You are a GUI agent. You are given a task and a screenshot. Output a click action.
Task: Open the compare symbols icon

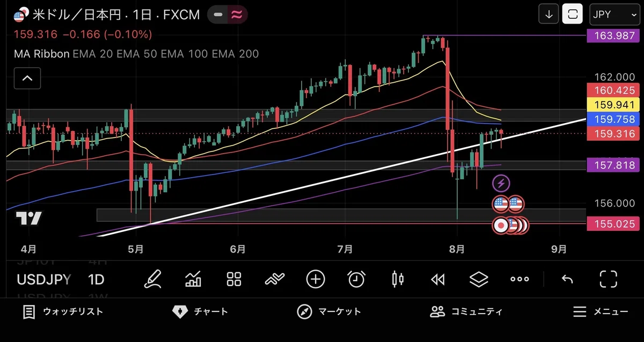274,279
